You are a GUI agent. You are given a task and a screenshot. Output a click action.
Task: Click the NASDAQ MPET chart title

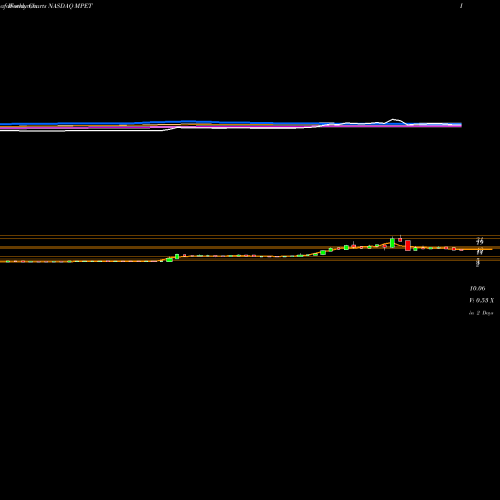pyautogui.click(x=46, y=6)
